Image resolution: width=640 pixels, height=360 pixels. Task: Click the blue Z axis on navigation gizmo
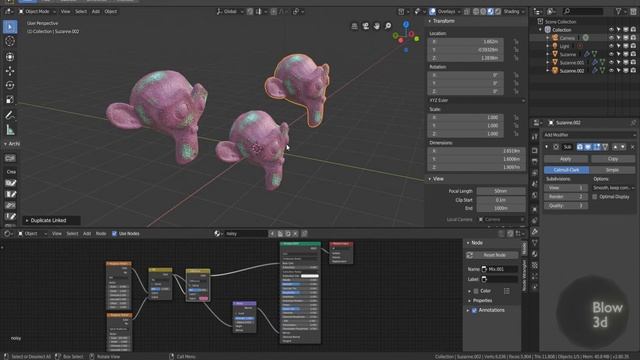pos(406,24)
